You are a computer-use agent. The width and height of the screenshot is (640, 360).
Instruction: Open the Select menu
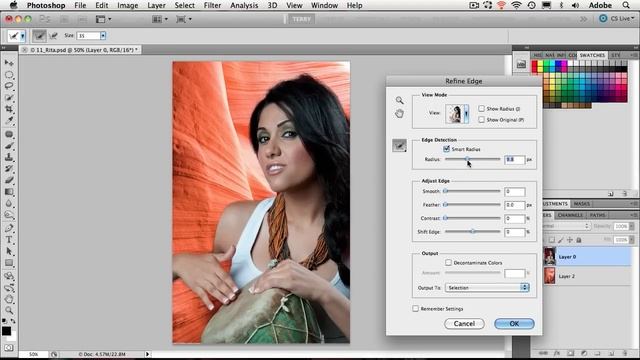pos(184,5)
